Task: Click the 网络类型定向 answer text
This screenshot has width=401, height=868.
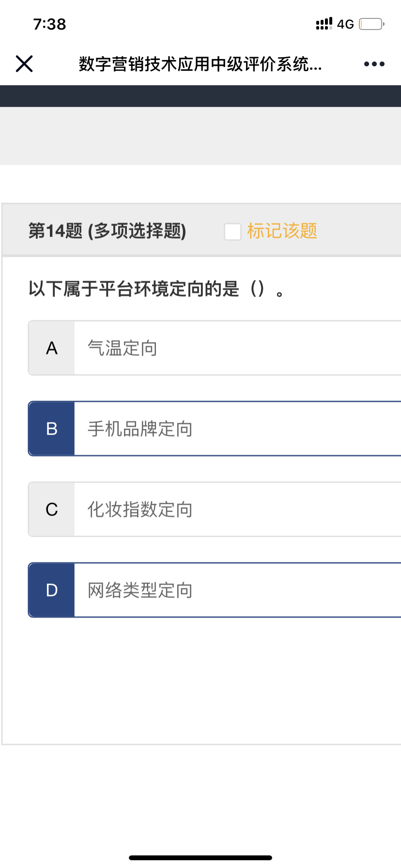Action: pyautogui.click(x=140, y=590)
